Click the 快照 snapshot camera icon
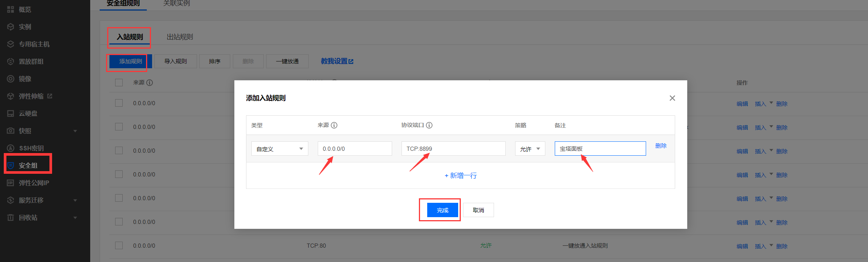 (11, 131)
